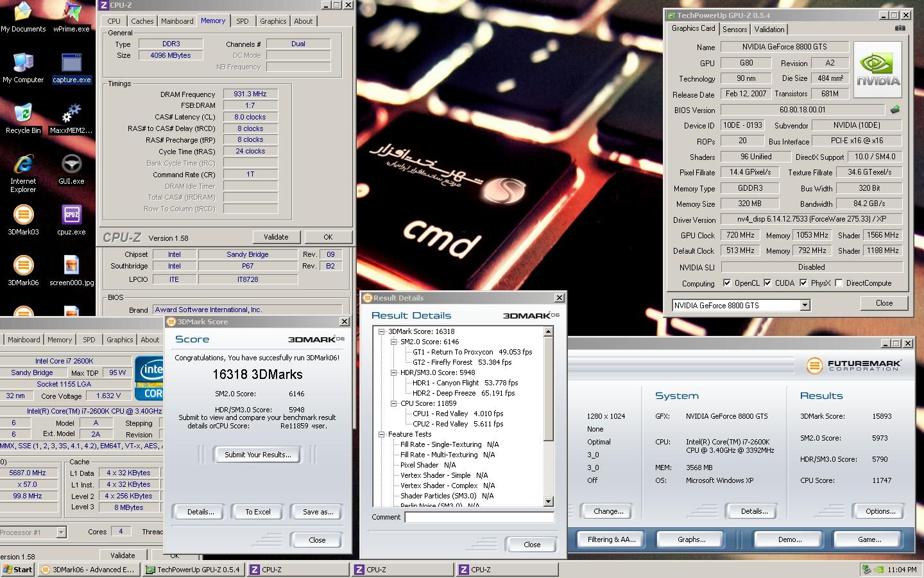Image resolution: width=924 pixels, height=578 pixels.
Task: Click the Intel Core logo in CPU-Z
Action: tap(149, 379)
